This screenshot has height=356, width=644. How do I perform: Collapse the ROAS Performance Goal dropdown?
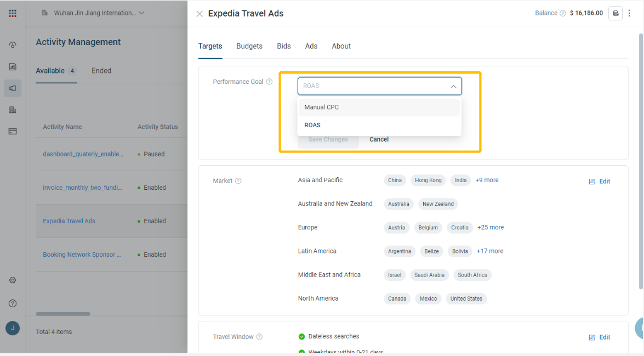(x=453, y=86)
